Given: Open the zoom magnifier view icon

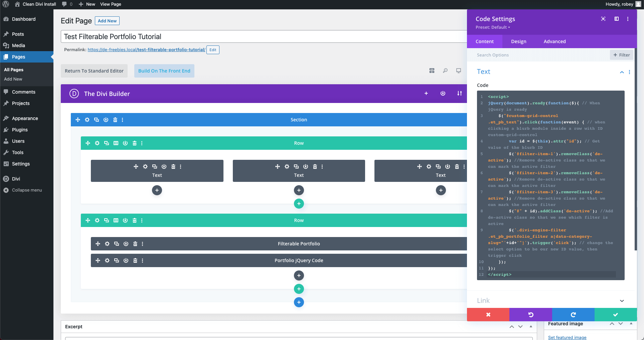Looking at the screenshot, I should click(x=445, y=71).
